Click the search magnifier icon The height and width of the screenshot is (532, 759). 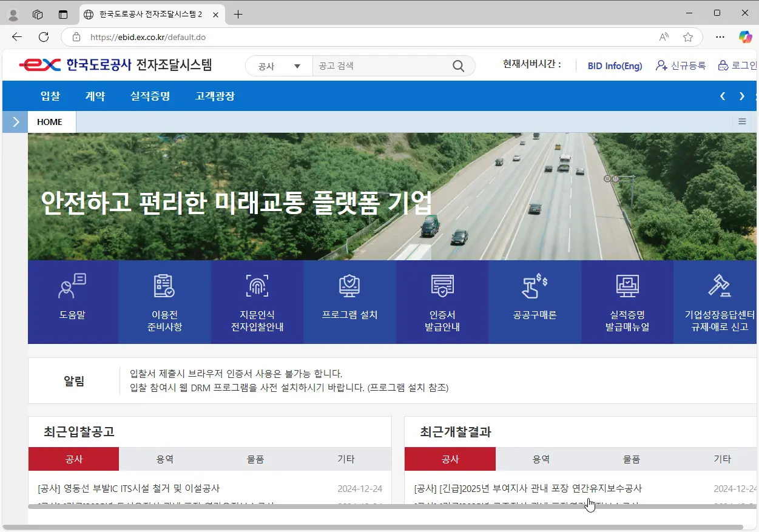click(458, 66)
